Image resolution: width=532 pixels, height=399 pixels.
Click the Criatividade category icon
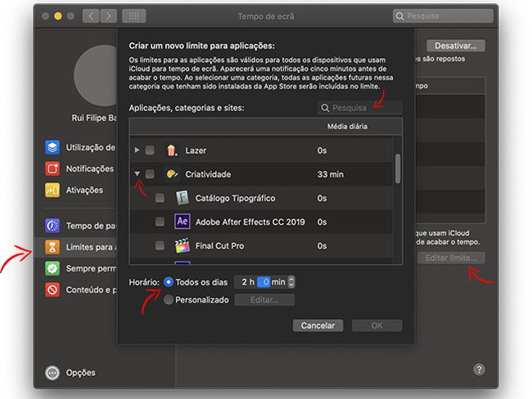[x=172, y=174]
